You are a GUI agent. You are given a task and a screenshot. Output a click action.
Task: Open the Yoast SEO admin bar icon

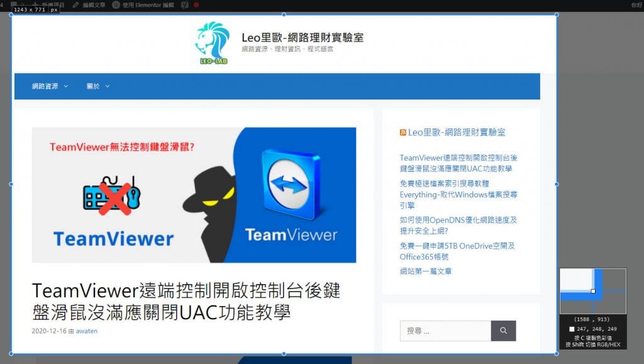[x=186, y=5]
